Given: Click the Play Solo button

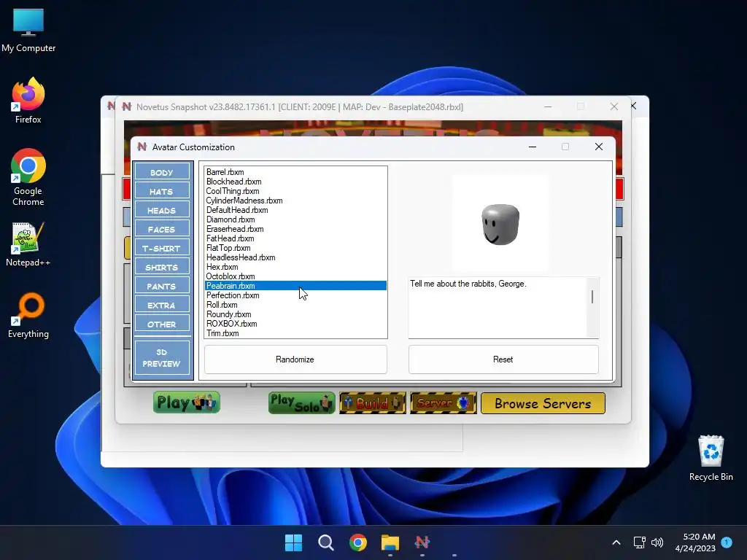Looking at the screenshot, I should coord(301,402).
